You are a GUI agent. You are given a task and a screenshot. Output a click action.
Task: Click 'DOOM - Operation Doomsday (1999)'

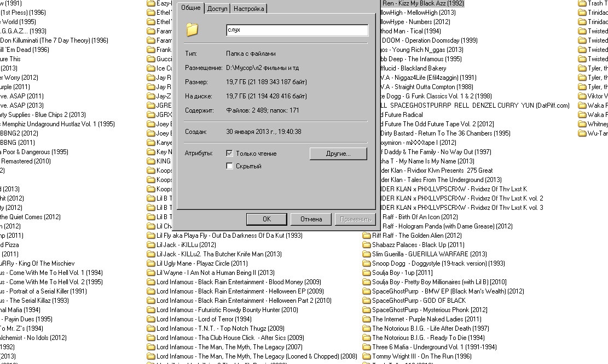click(430, 40)
